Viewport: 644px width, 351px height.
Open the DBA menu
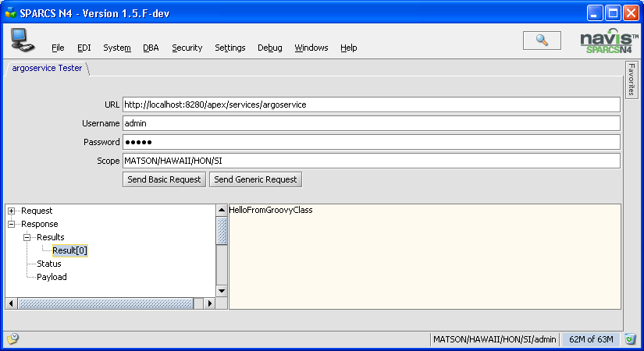click(x=151, y=48)
